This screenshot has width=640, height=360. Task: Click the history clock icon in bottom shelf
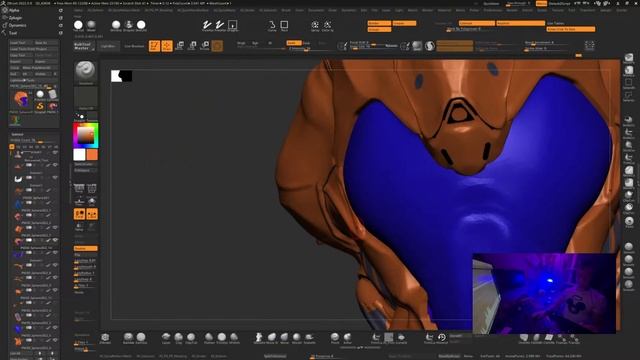pos(442,338)
